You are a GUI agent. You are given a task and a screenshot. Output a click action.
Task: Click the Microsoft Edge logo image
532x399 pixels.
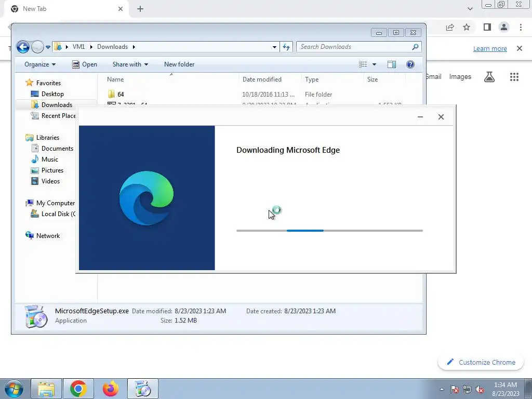146,198
